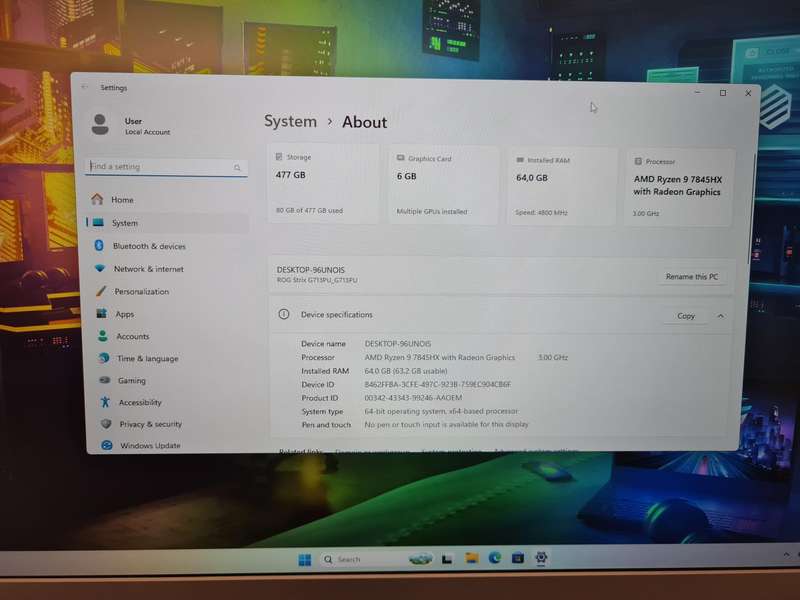The width and height of the screenshot is (800, 600).
Task: Open Microsoft Edge from the taskbar
Action: pyautogui.click(x=494, y=558)
